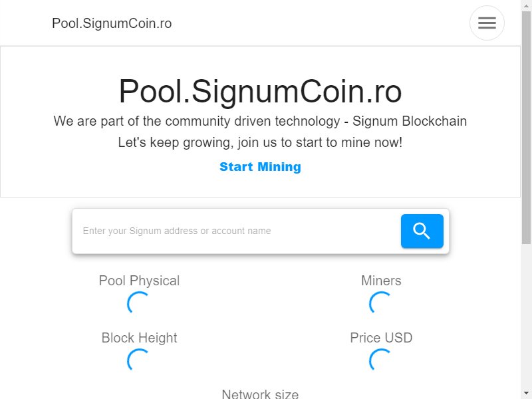Screen dimensions: 532x399
Task: Click the scrollbar up arrow
Action: (x=526, y=5)
